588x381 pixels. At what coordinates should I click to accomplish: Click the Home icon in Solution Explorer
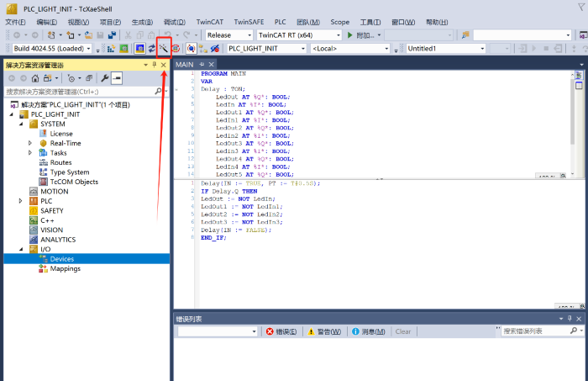pos(35,78)
